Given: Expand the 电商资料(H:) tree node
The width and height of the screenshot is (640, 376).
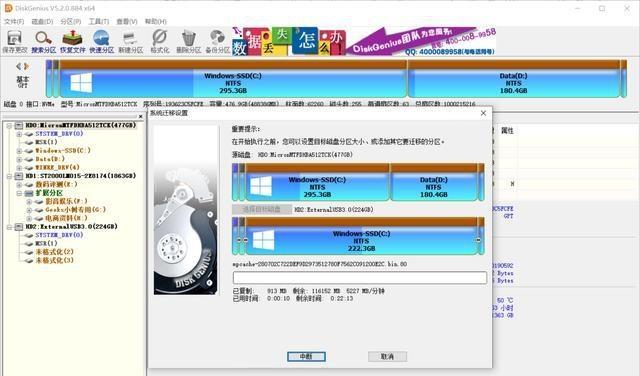Looking at the screenshot, I should (x=29, y=218).
